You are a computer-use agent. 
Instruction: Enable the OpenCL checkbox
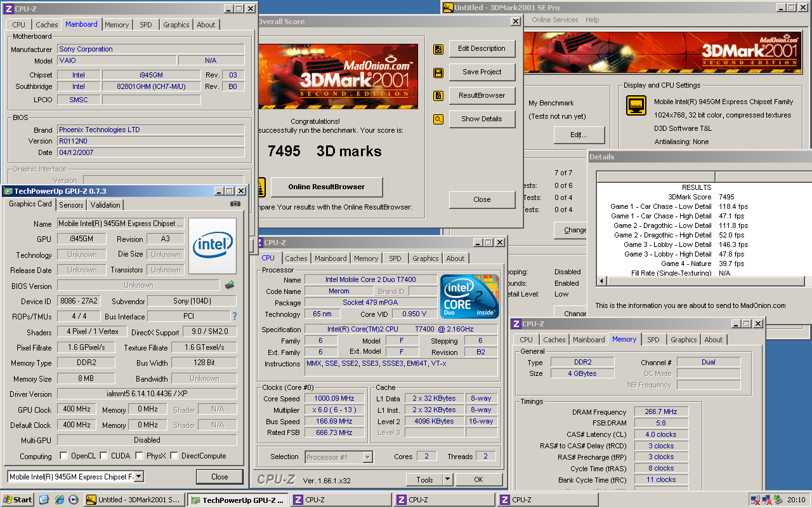click(63, 456)
